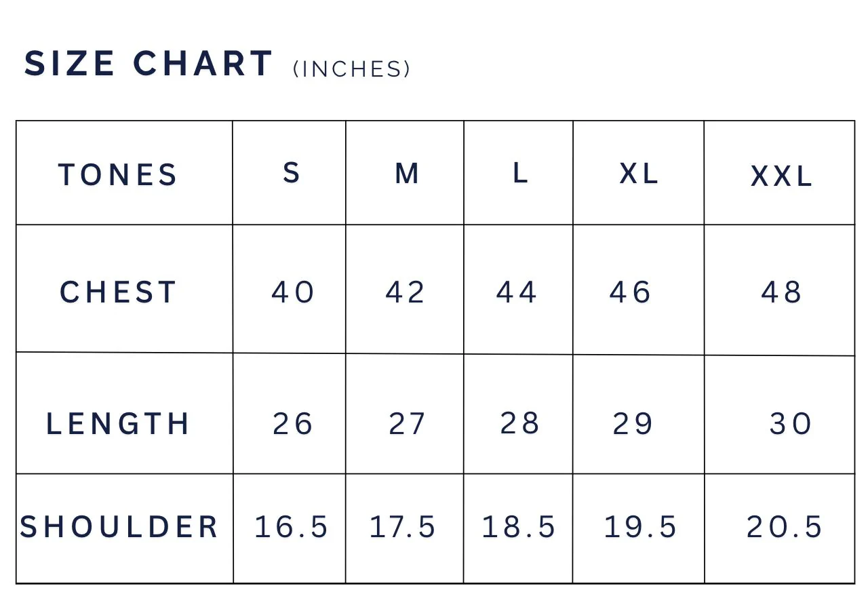The width and height of the screenshot is (868, 607).
Task: Click chest value 44 for size L
Action: [x=517, y=293]
